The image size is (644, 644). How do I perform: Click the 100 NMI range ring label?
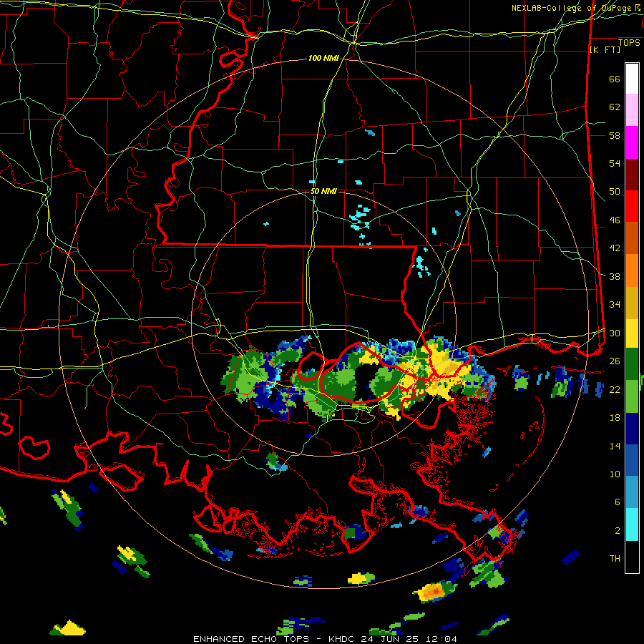click(323, 59)
